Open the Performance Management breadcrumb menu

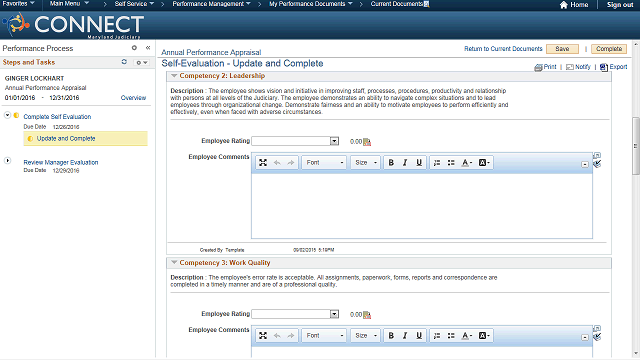(211, 4)
